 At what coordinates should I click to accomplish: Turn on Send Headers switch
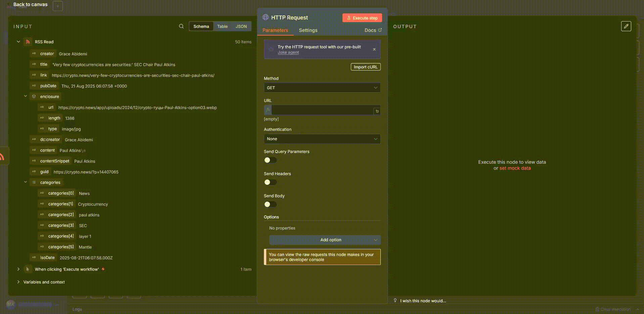point(270,182)
